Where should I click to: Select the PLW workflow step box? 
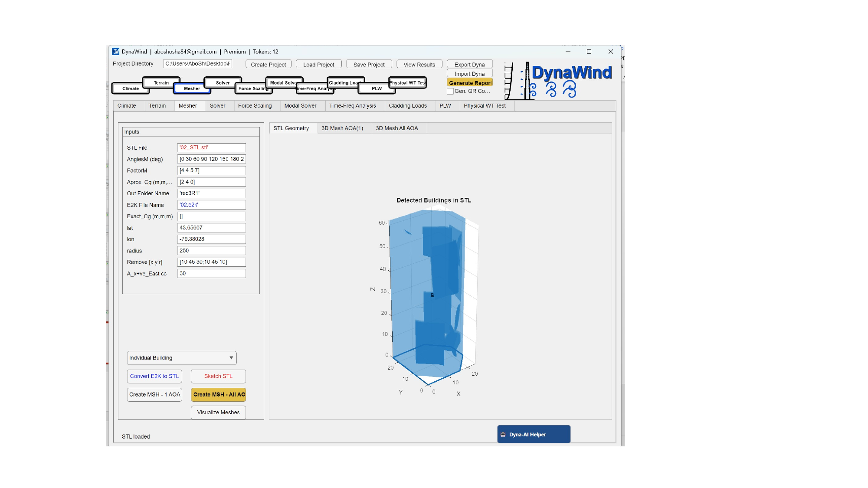(377, 88)
